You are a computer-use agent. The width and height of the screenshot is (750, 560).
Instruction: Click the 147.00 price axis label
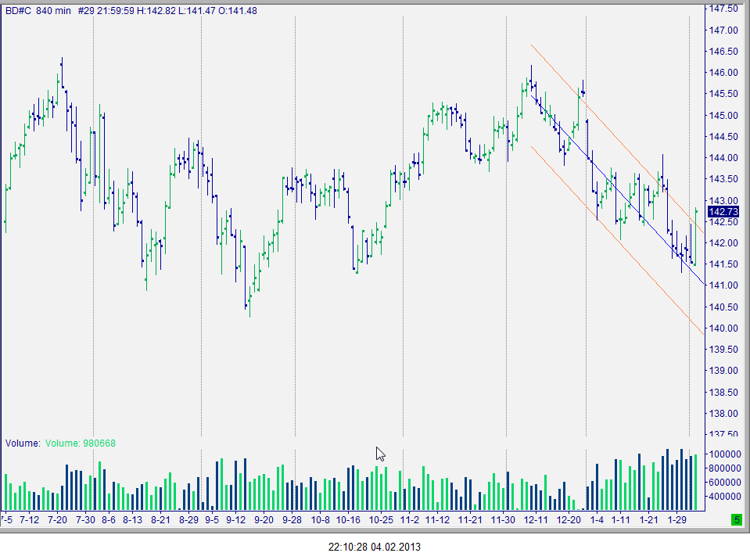(x=723, y=31)
